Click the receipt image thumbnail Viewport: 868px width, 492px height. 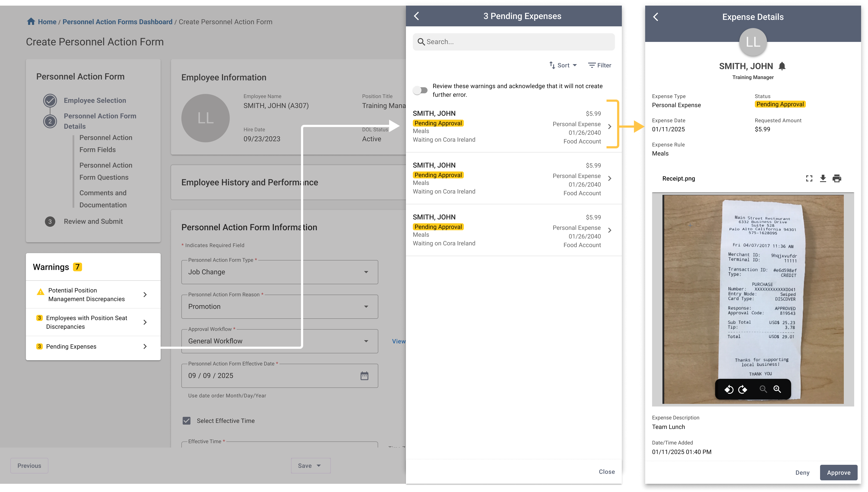click(753, 299)
